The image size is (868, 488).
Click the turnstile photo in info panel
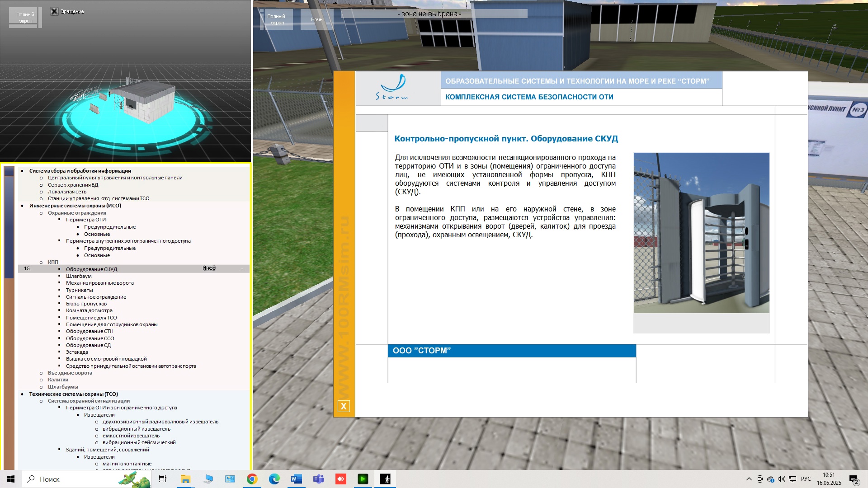tap(701, 233)
